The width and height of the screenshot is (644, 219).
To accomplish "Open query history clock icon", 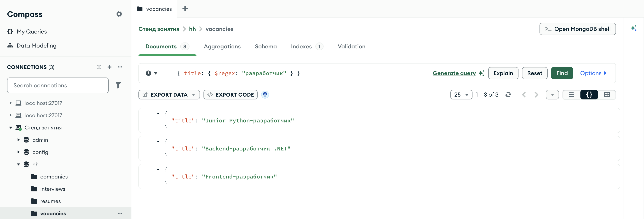I will pos(149,73).
